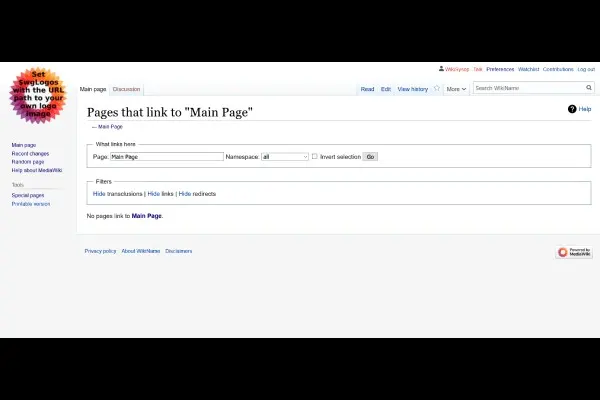Open Special pages under Tools
600x400 pixels.
(28, 195)
